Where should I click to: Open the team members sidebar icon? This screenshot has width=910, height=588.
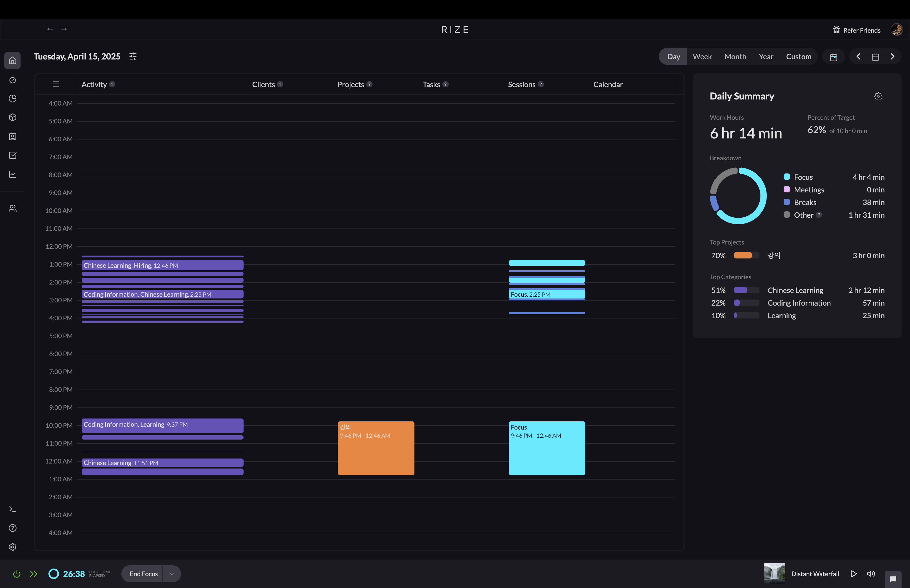click(13, 208)
